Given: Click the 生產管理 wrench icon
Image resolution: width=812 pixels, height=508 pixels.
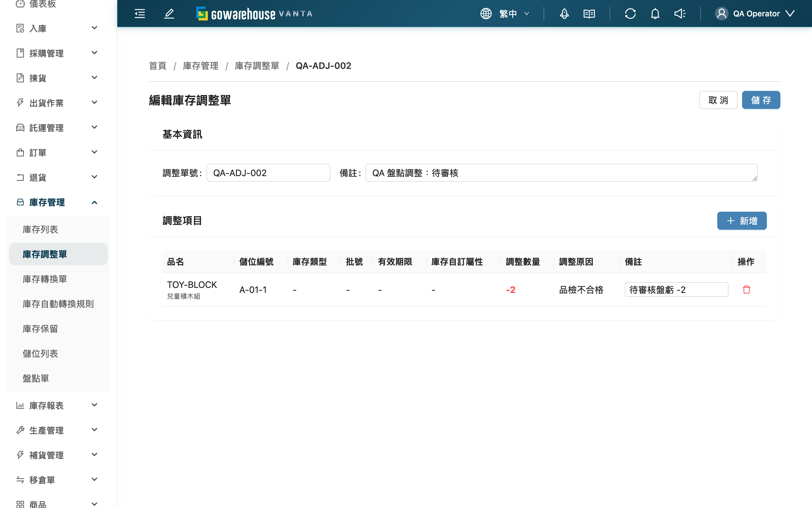Looking at the screenshot, I should click(20, 430).
